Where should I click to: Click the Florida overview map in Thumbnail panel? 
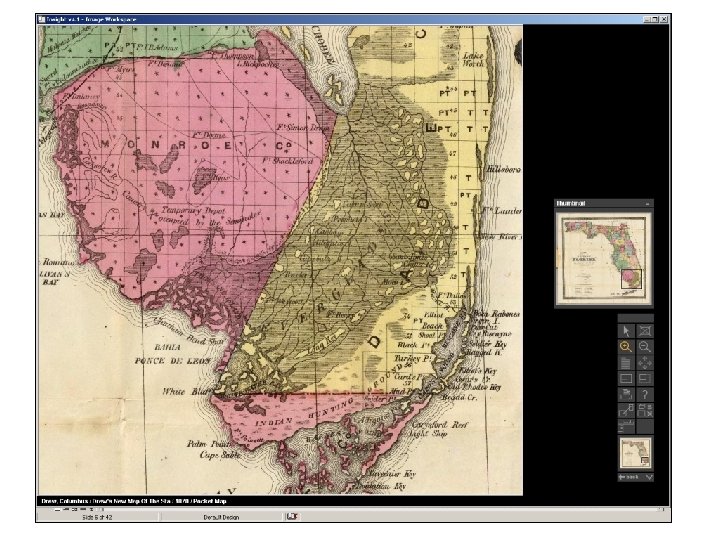pyautogui.click(x=603, y=258)
